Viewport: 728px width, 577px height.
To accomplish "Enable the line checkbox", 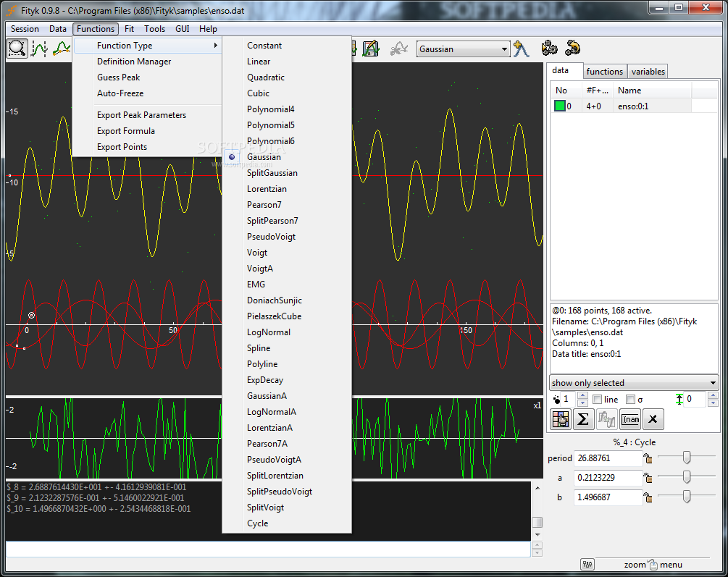I will point(598,399).
